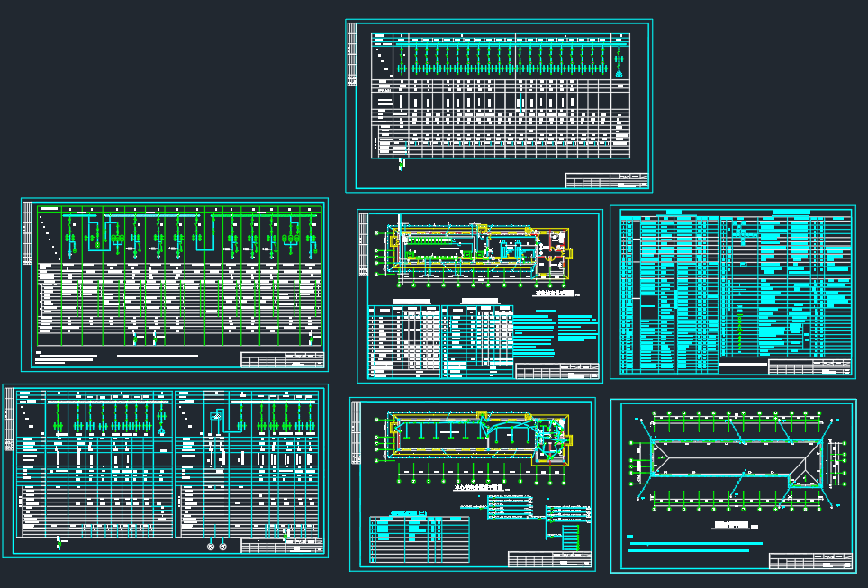868x588 pixels.
Task: Click the title block of the cyan table sheet
Action: tap(810, 367)
